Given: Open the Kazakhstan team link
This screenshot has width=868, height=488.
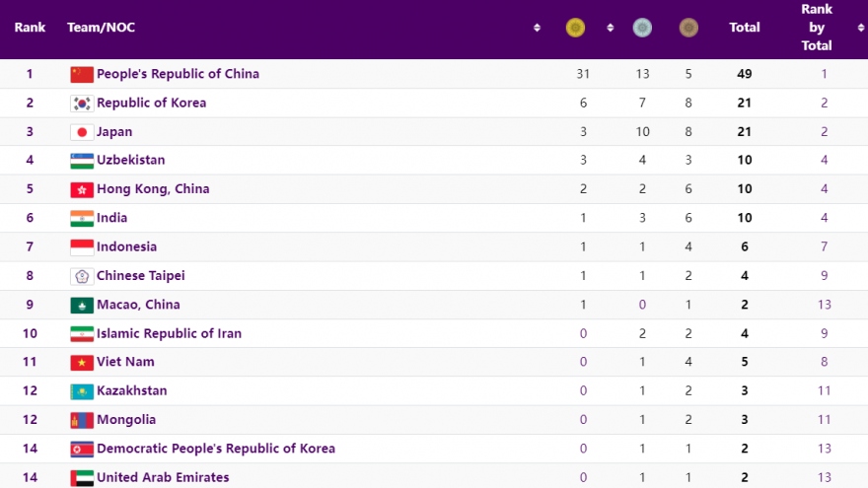Looking at the screenshot, I should click(x=131, y=390).
